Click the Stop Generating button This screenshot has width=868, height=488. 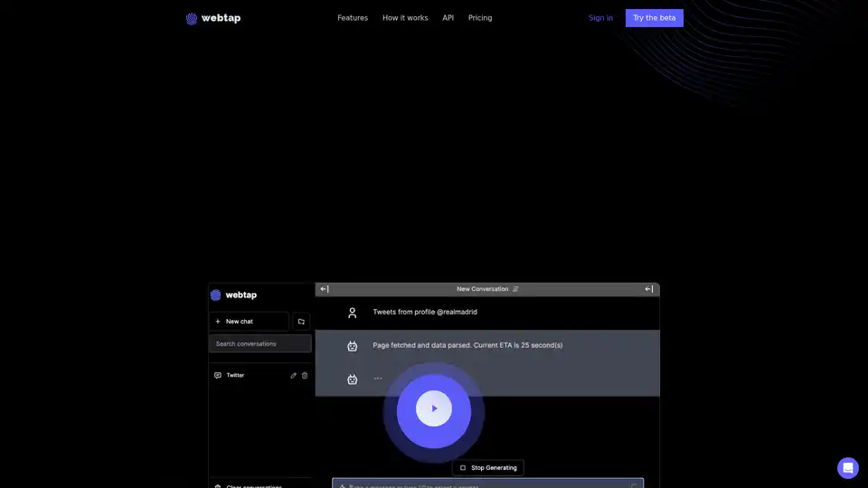coord(487,467)
